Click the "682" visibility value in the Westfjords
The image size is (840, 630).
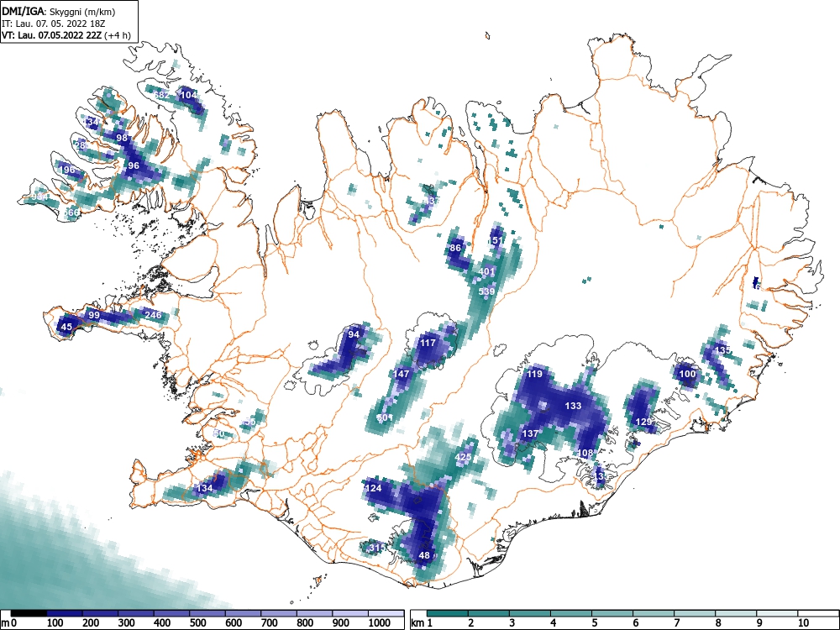pyautogui.click(x=161, y=95)
